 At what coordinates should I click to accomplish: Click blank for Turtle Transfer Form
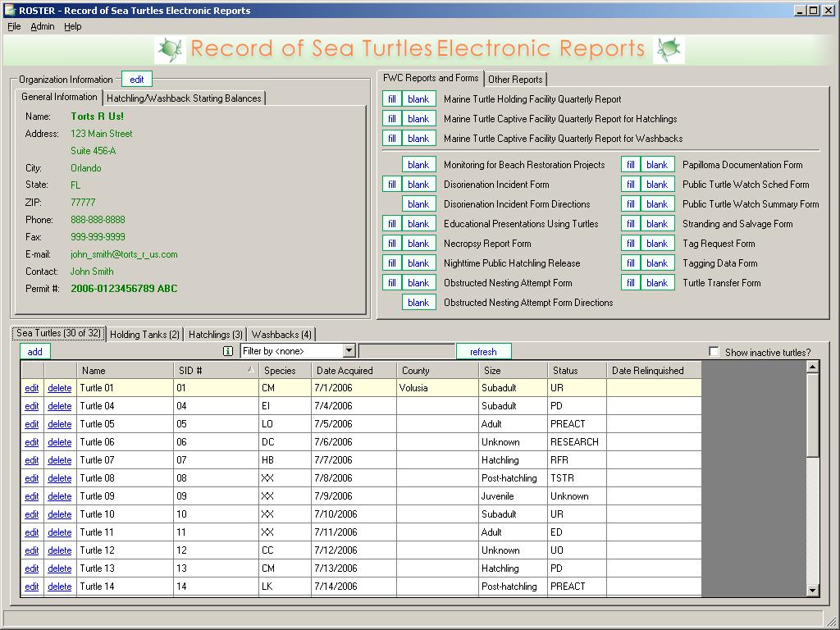[657, 283]
